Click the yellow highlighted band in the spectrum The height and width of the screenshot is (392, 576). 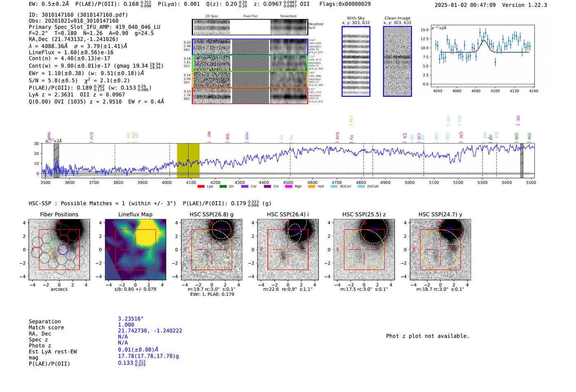[x=188, y=161]
